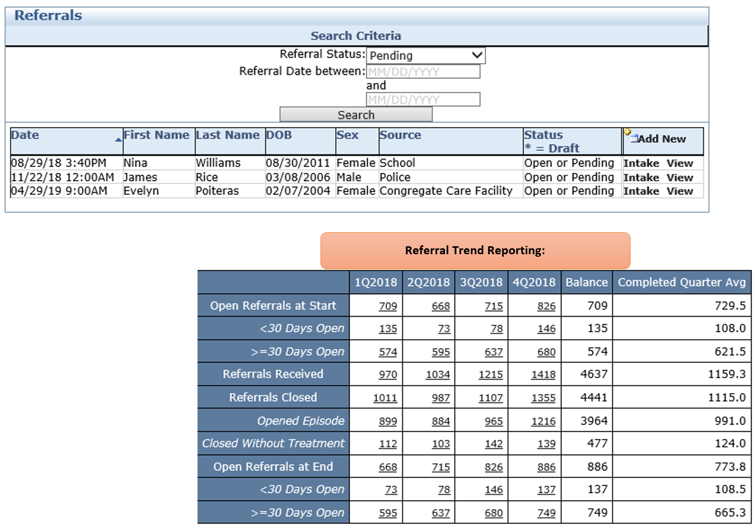This screenshot has width=756, height=532.
Task: Sort by the Last Name column header
Action: click(x=227, y=135)
